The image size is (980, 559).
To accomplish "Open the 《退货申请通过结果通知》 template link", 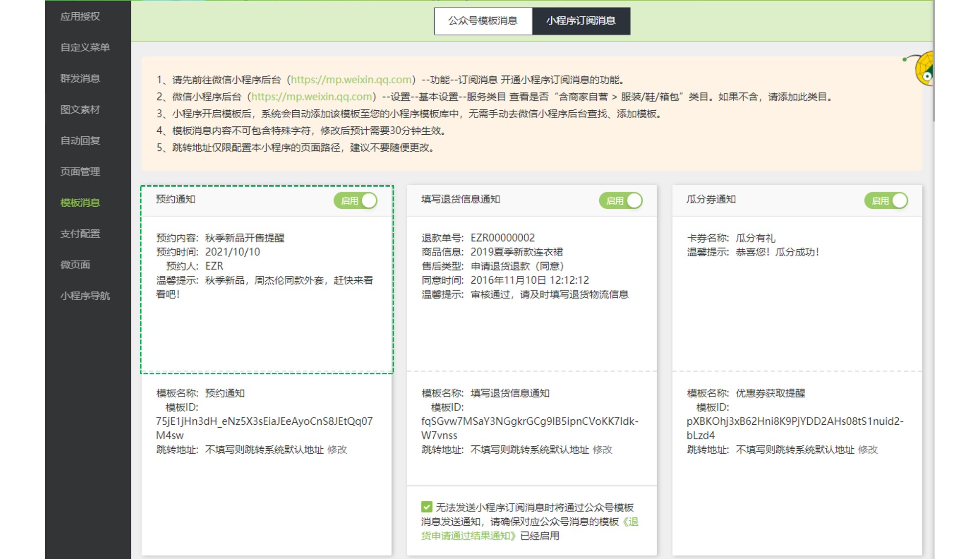I will point(530,529).
